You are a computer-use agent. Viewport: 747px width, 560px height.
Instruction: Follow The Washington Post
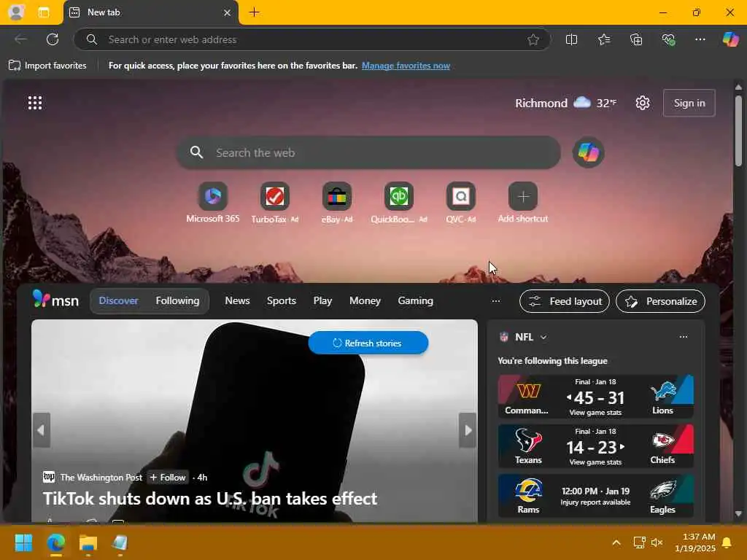click(168, 477)
